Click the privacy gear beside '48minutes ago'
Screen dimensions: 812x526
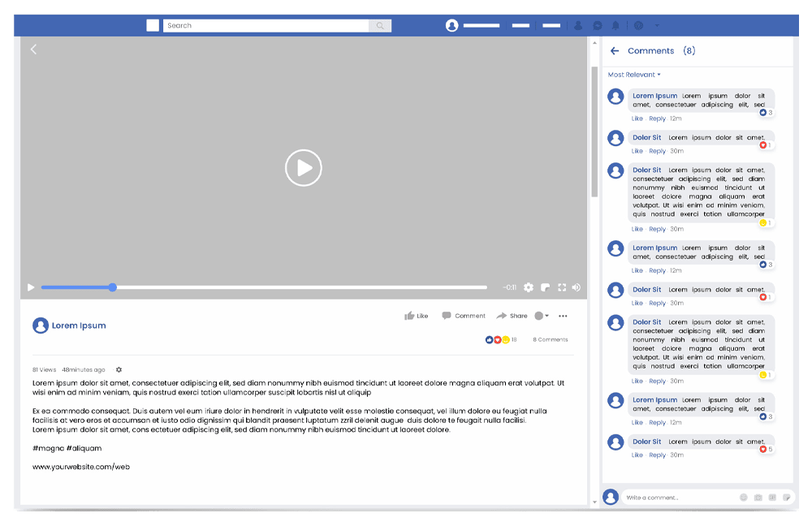tap(119, 369)
